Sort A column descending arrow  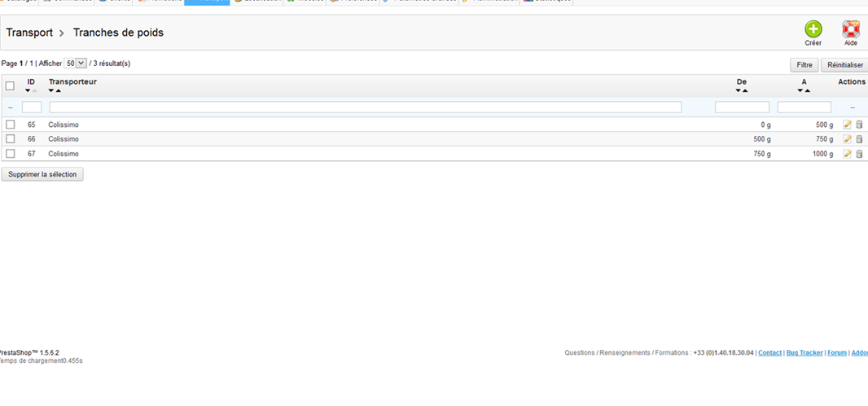(x=800, y=90)
